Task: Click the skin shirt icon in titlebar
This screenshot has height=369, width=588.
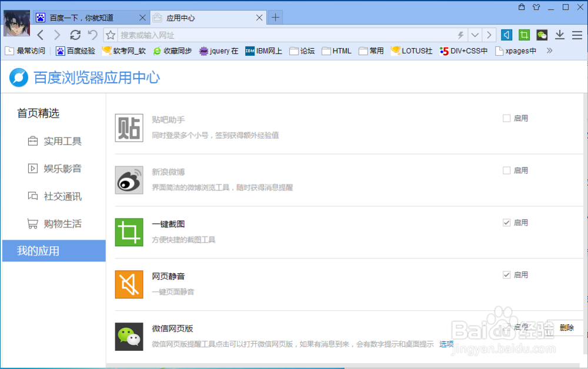Action: coord(536,7)
